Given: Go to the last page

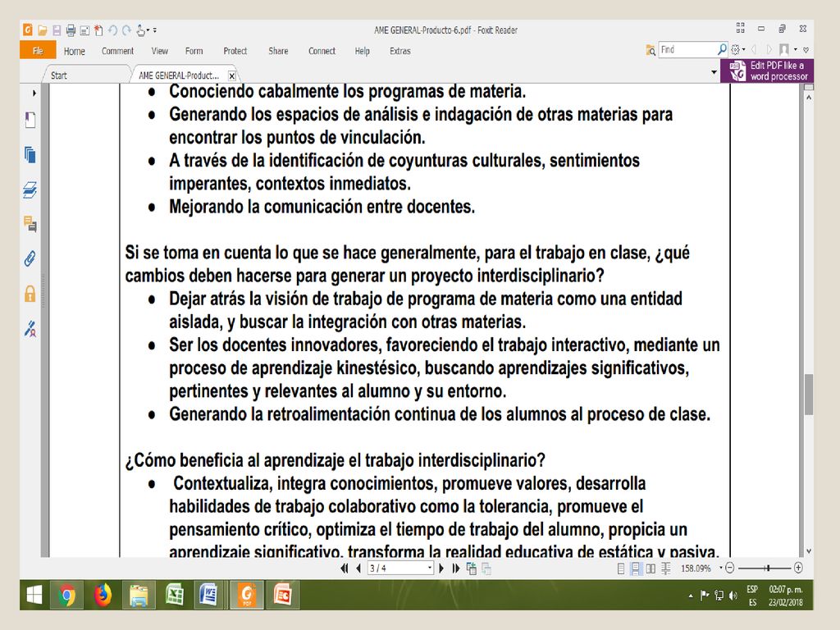Looking at the screenshot, I should pyautogui.click(x=456, y=568).
